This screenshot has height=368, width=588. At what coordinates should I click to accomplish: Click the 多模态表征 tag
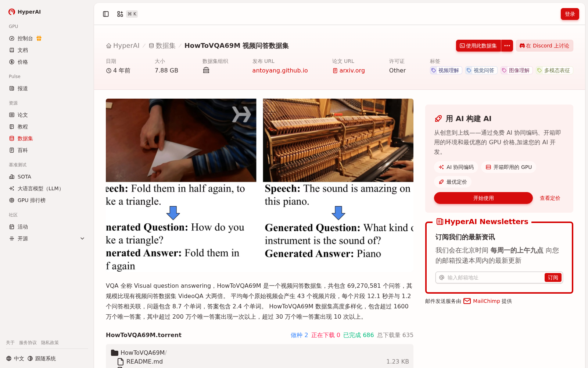click(555, 70)
